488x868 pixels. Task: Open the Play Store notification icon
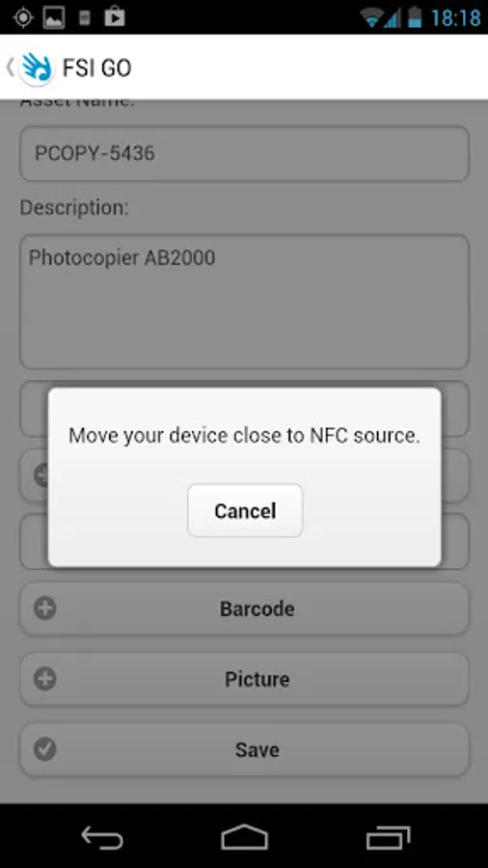(x=115, y=16)
